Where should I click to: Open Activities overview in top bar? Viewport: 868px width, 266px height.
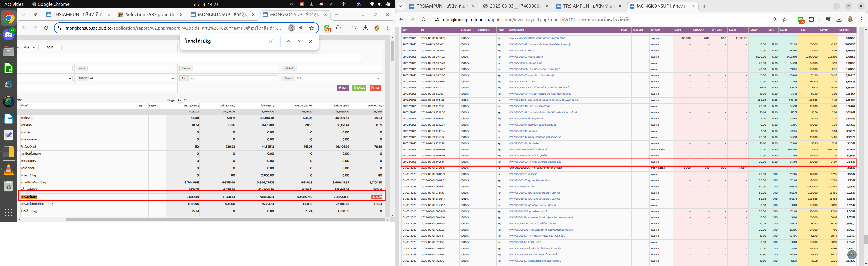pos(14,4)
